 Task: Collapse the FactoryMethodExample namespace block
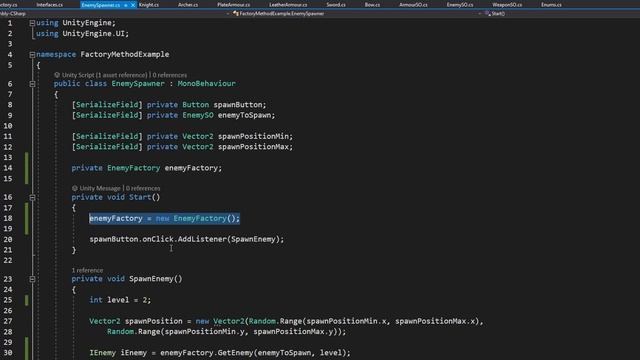(x=32, y=55)
